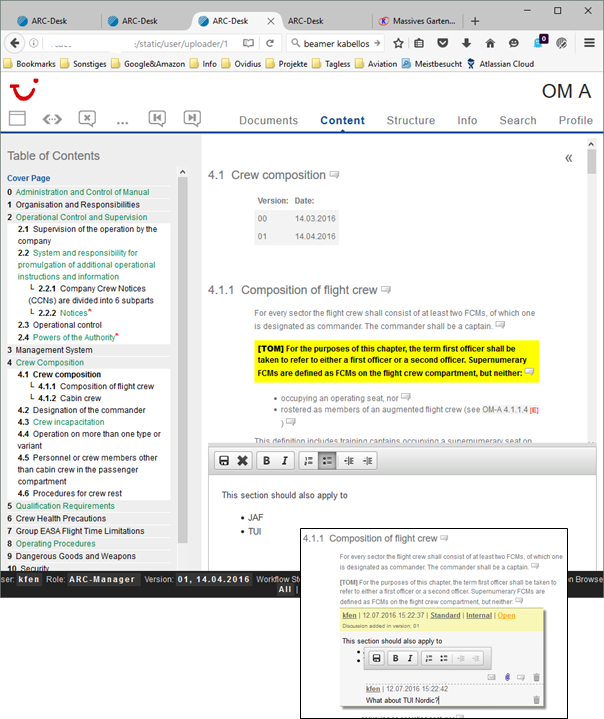604x719 pixels.
Task: Click the layout window icon in app toolbar
Action: tap(17, 119)
